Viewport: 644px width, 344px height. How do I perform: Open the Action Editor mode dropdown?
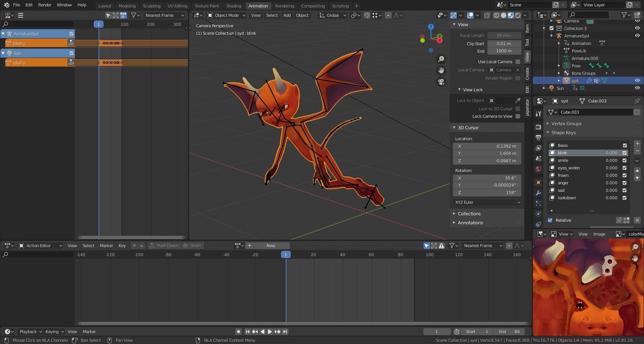(x=40, y=246)
